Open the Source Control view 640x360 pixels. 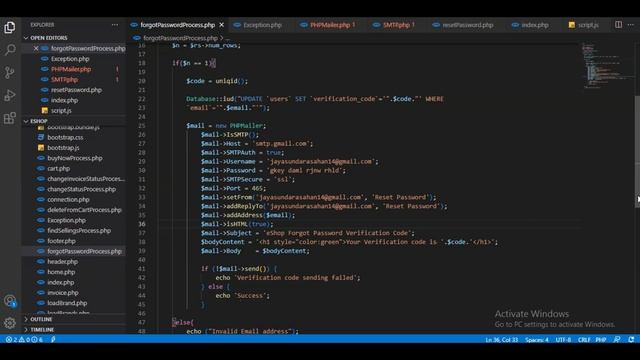[10, 73]
